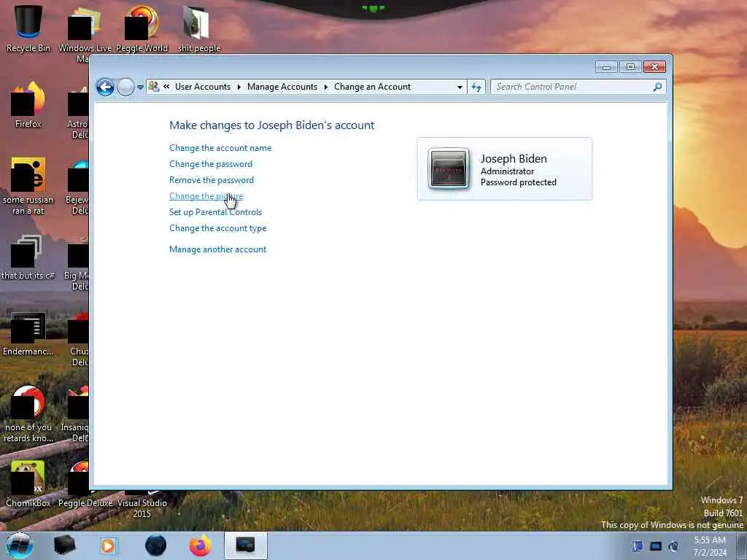This screenshot has height=560, width=747.
Task: Open Windows Media Player from taskbar
Action: click(108, 545)
